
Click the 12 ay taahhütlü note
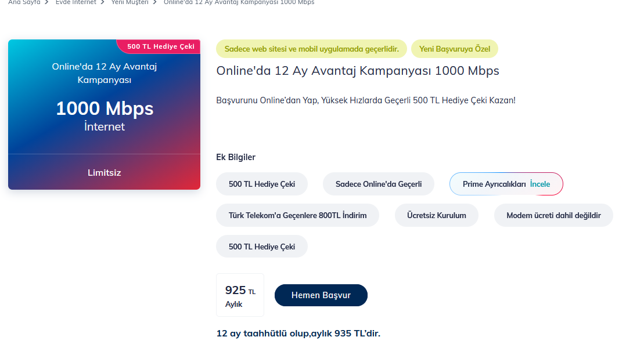(x=298, y=334)
